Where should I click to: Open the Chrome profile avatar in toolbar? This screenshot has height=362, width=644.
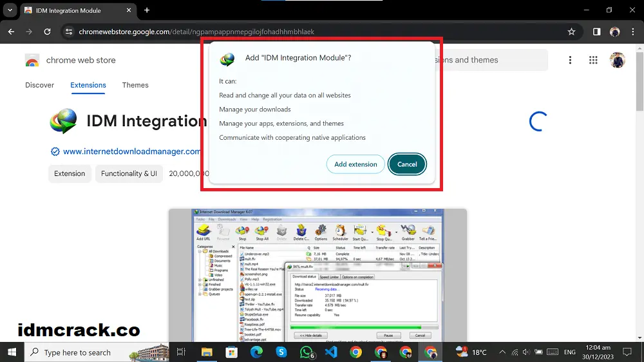[x=614, y=32]
